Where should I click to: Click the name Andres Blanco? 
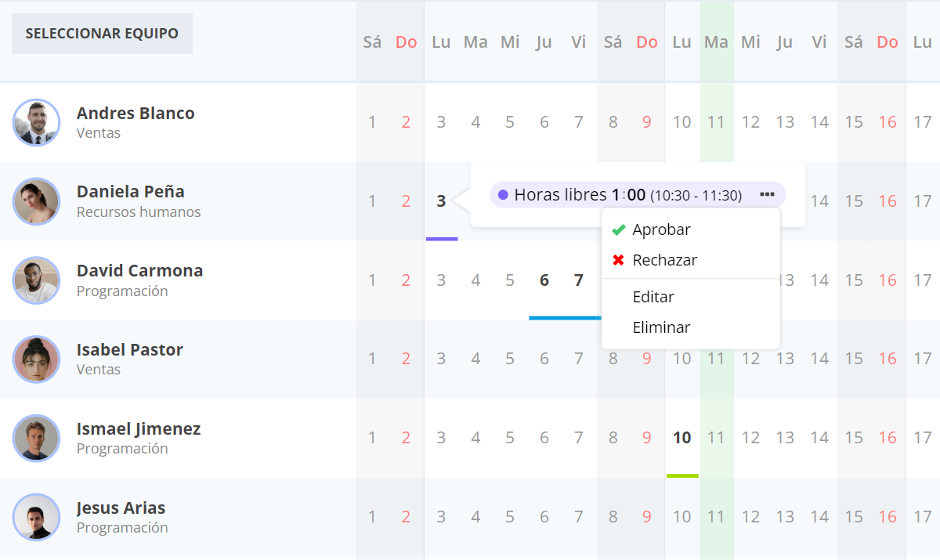click(x=136, y=113)
